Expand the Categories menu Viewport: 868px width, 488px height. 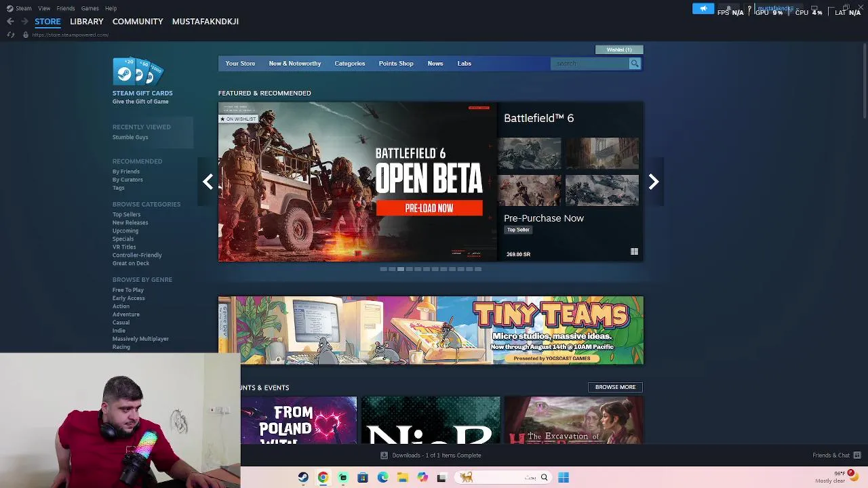pos(350,64)
